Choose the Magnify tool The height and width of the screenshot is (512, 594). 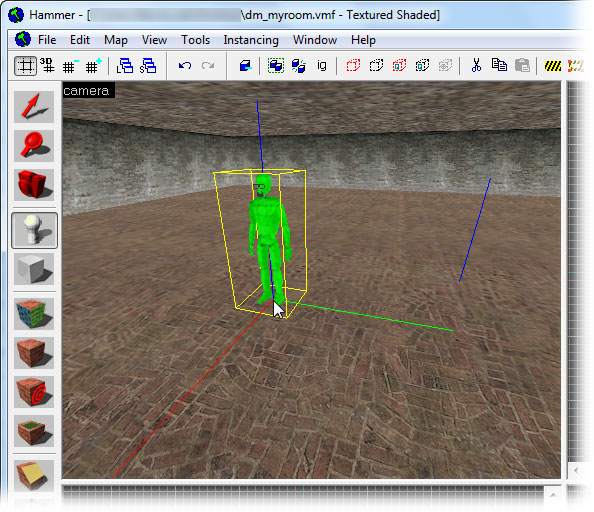[34, 146]
